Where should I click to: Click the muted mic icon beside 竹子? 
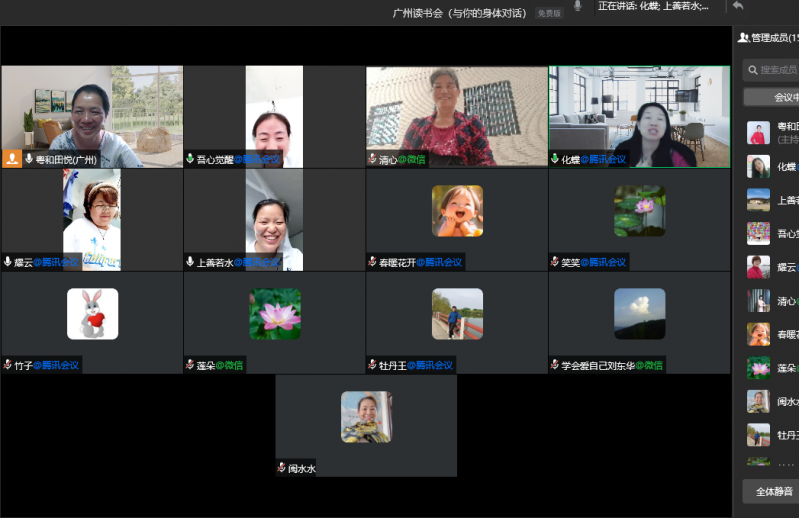click(8, 365)
